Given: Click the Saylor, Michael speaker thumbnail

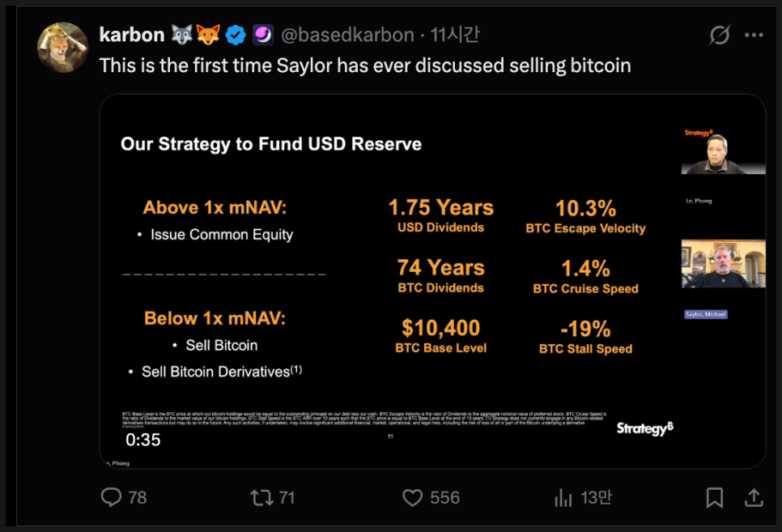Looking at the screenshot, I should pyautogui.click(x=723, y=264).
